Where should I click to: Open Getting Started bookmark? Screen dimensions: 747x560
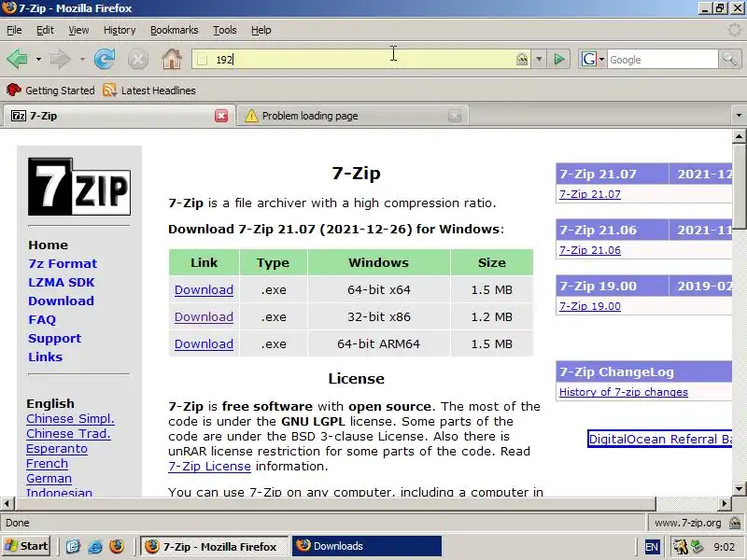(x=50, y=90)
